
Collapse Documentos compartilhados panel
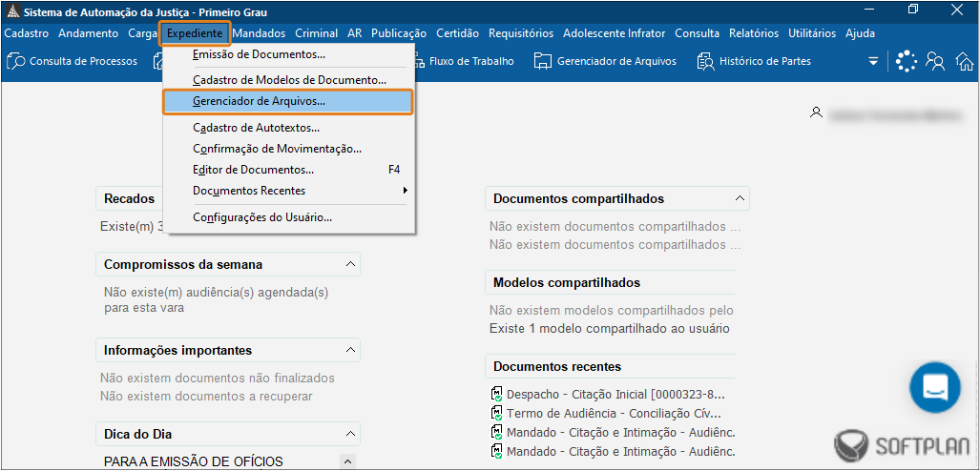point(740,198)
